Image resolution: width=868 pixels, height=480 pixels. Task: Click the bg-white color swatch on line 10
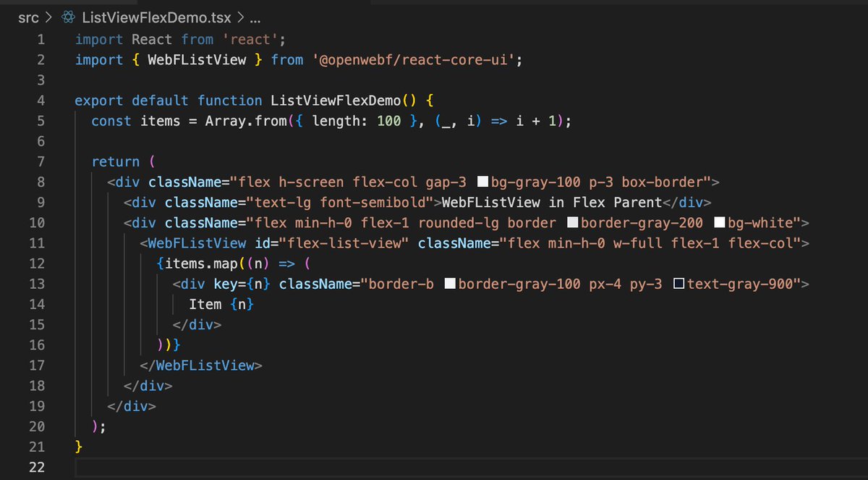[719, 222]
